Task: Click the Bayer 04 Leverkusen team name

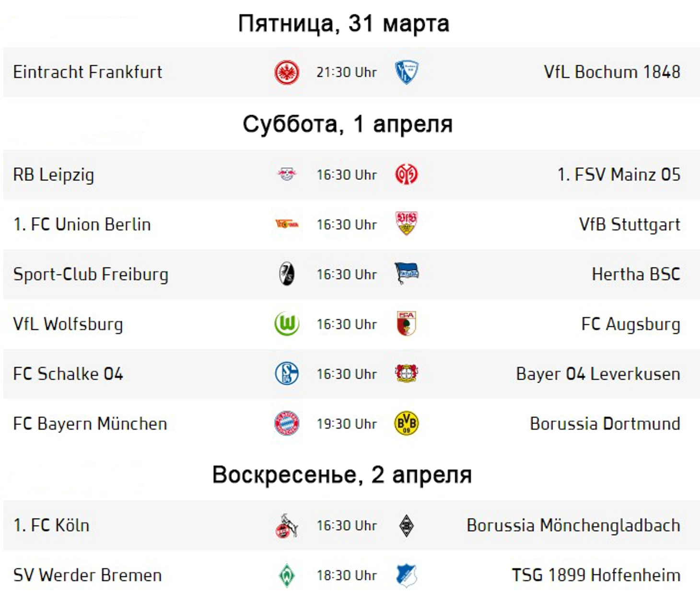Action: tap(598, 374)
